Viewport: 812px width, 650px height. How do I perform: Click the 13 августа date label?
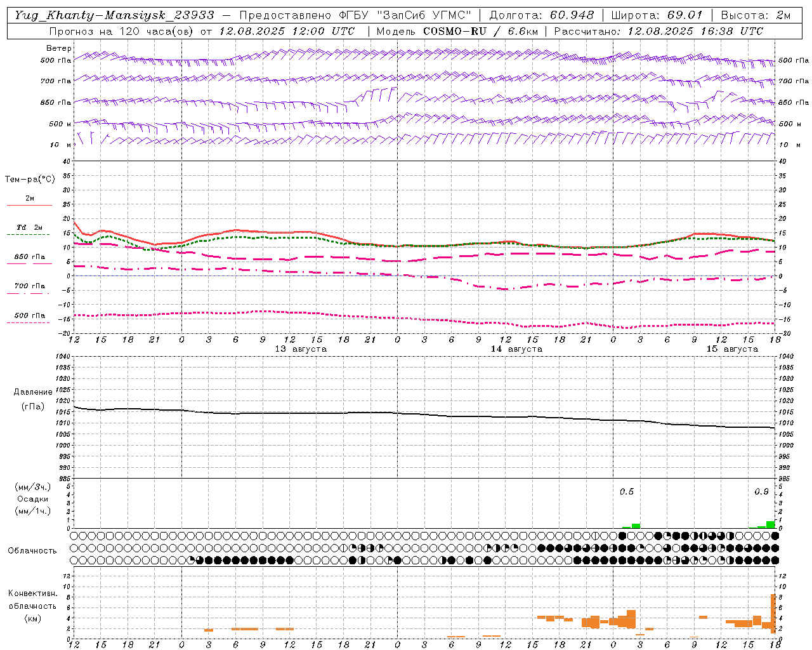(x=301, y=349)
